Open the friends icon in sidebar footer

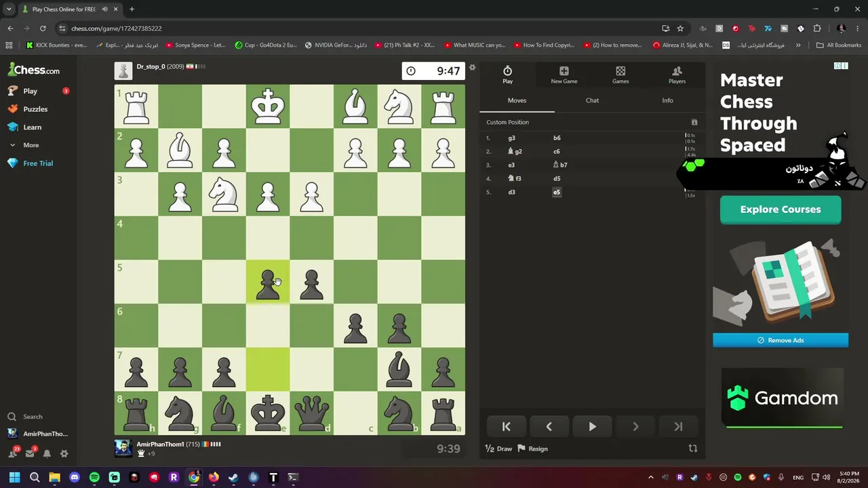pyautogui.click(x=14, y=453)
